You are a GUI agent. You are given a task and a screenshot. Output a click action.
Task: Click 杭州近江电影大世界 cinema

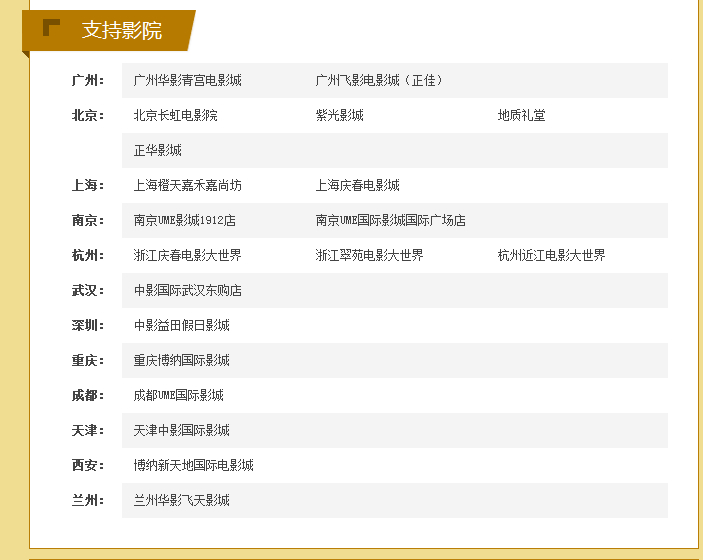tap(551, 256)
